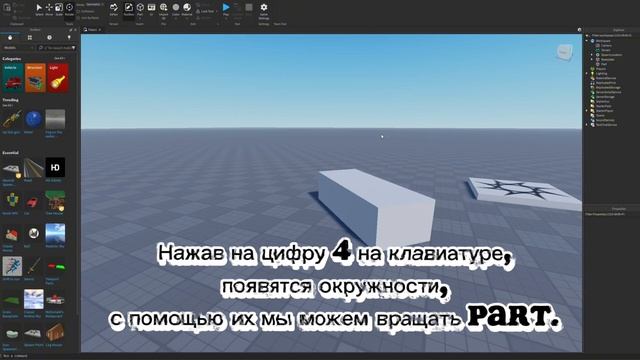Screen dimensions: 640x360
Task: Open the Vehicle category tile
Action: 12,78
